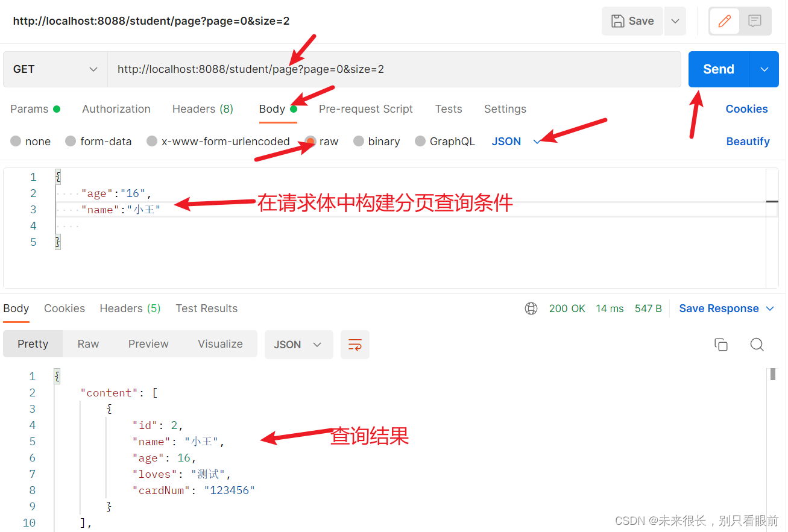Image resolution: width=788 pixels, height=532 pixels.
Task: Switch response view to Raw
Action: pyautogui.click(x=88, y=343)
